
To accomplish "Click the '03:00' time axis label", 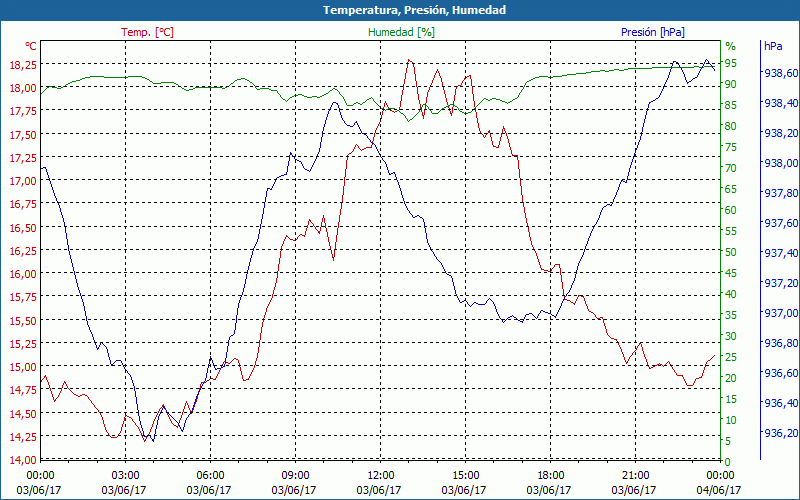I will pos(126,475).
